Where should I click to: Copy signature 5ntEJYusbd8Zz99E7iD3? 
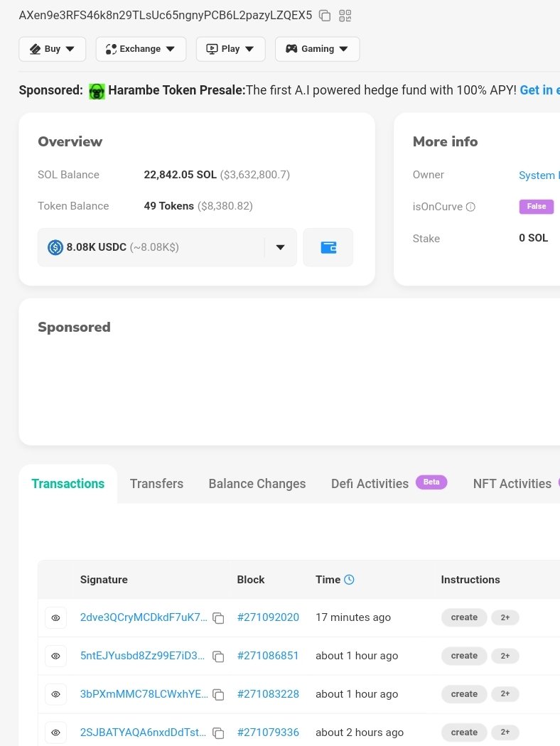218,656
